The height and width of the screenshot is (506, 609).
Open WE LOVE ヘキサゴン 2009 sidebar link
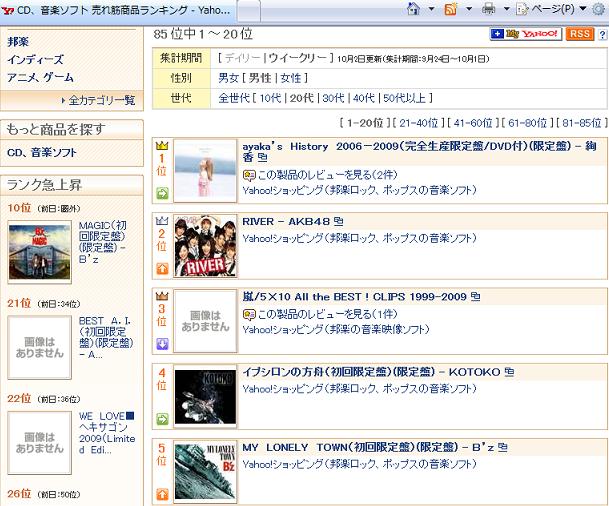click(x=107, y=433)
